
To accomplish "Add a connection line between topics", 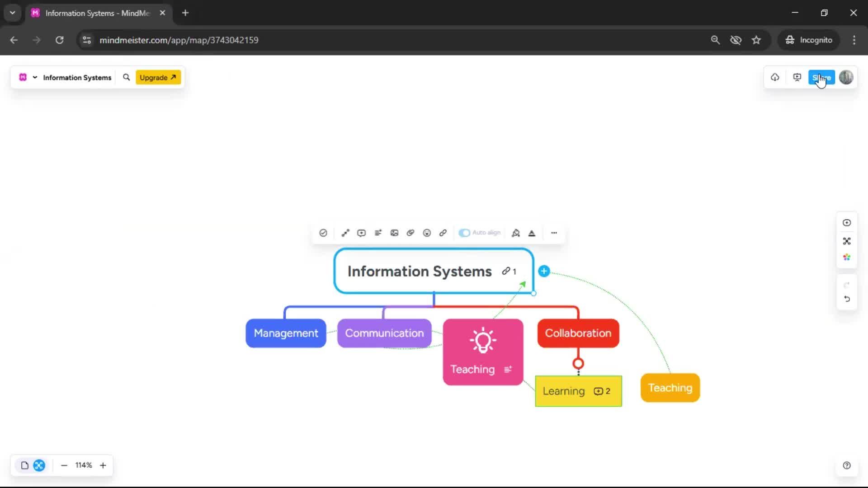I will click(x=345, y=233).
